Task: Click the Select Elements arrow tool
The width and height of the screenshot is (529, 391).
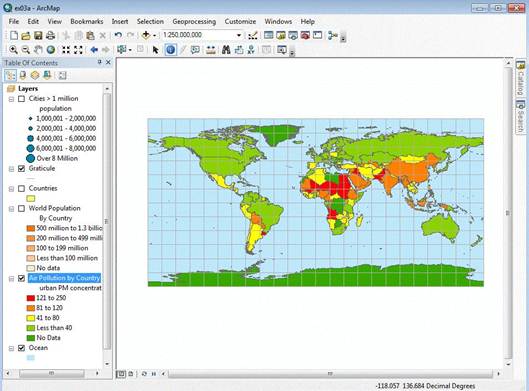Action: click(x=155, y=50)
